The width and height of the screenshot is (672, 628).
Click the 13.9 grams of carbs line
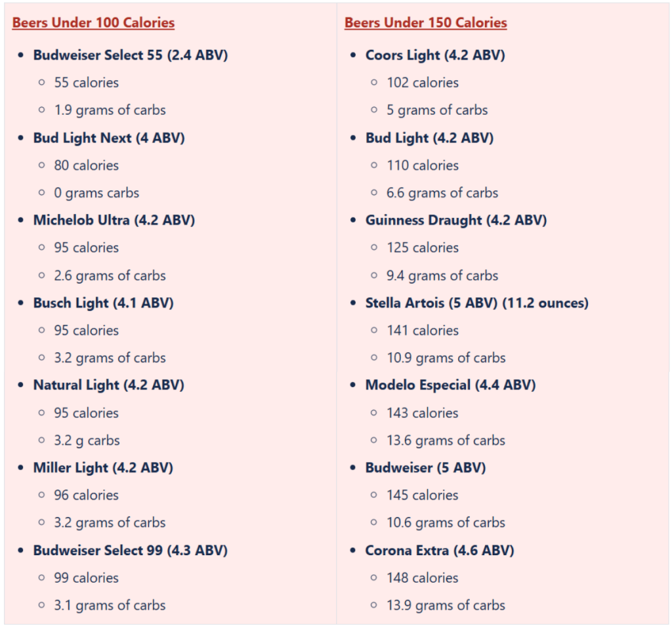pos(446,606)
